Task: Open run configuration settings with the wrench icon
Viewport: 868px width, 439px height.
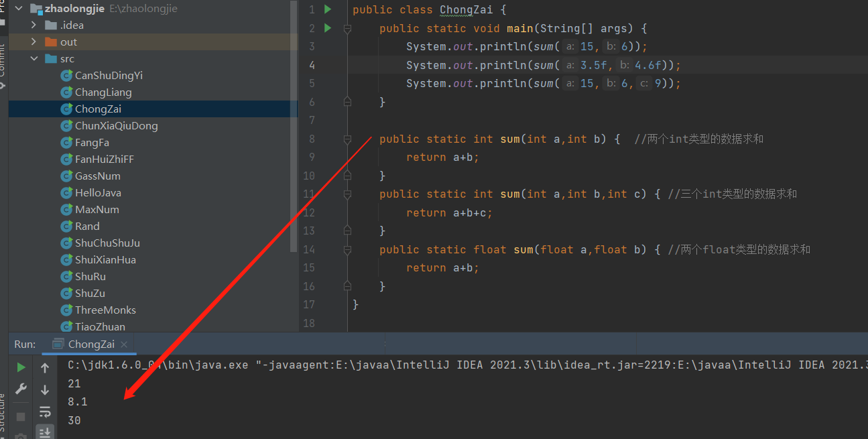Action: click(21, 389)
